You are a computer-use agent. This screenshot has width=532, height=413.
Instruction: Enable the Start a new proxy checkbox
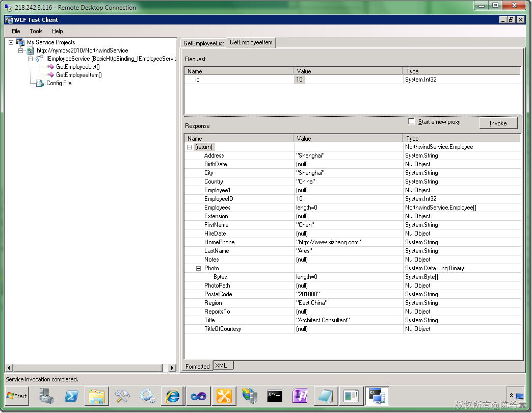(412, 121)
